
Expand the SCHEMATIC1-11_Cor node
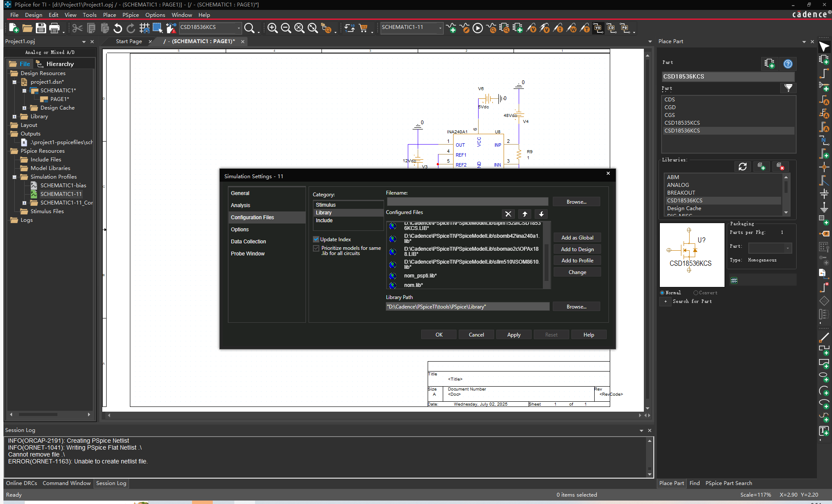[24, 203]
